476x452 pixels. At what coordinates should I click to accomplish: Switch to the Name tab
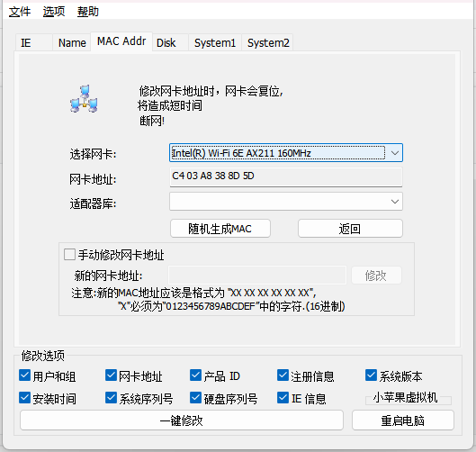click(x=72, y=42)
